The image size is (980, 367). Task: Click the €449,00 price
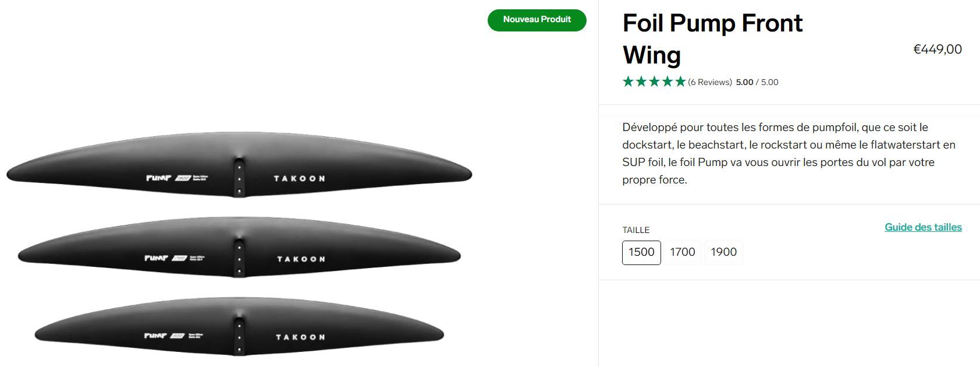click(937, 50)
